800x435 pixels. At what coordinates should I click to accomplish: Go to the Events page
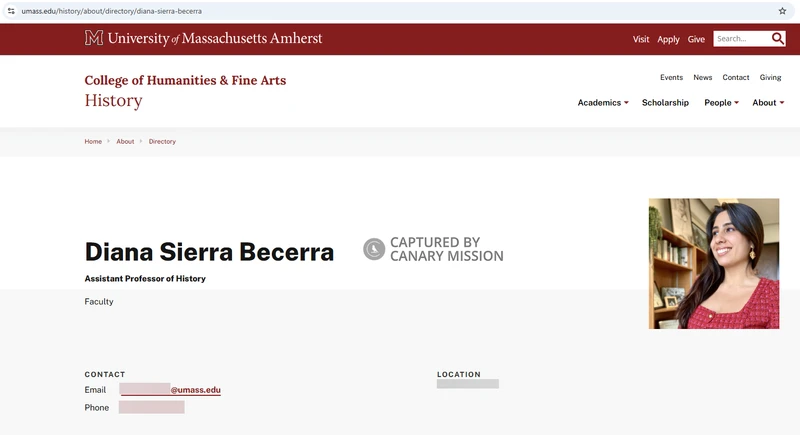click(671, 77)
